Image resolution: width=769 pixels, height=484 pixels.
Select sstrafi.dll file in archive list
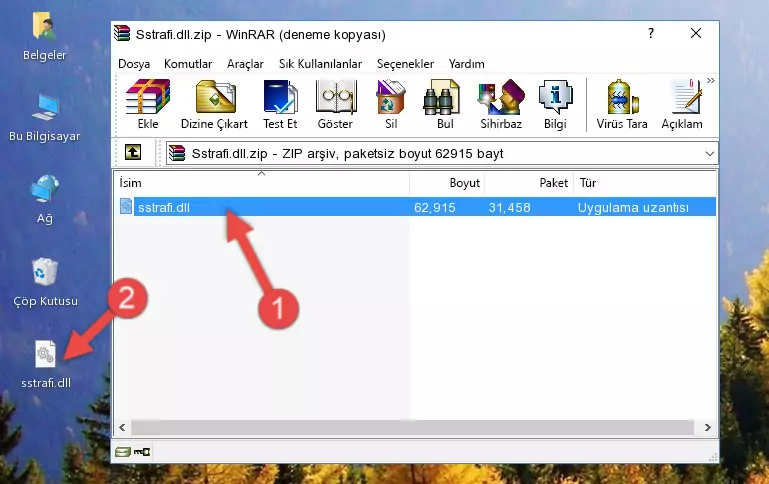(164, 207)
